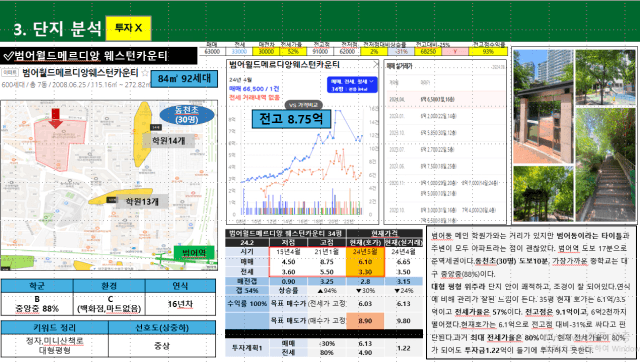This screenshot has height=363, width=640.
Task: Select the 선호도(상중하) header cell
Action: tap(162, 328)
